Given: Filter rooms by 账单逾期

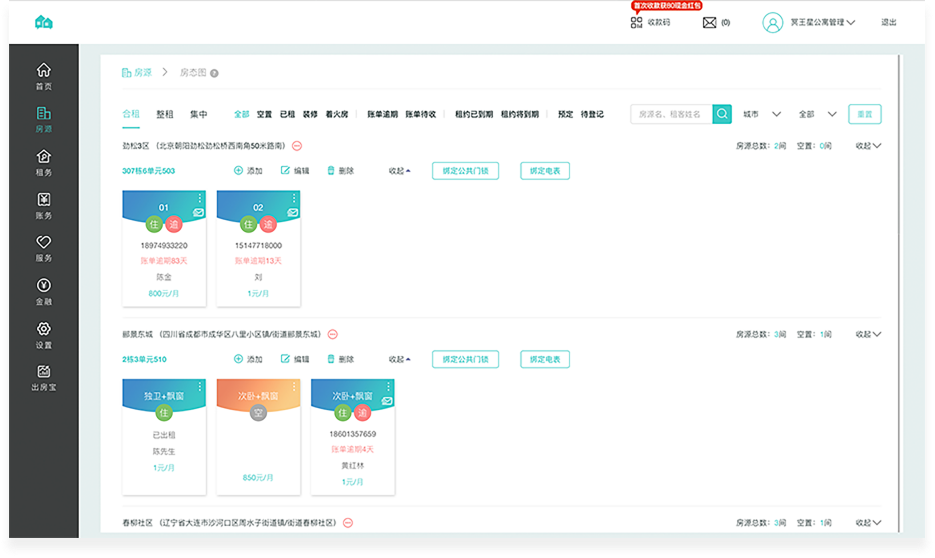Looking at the screenshot, I should click(x=382, y=114).
